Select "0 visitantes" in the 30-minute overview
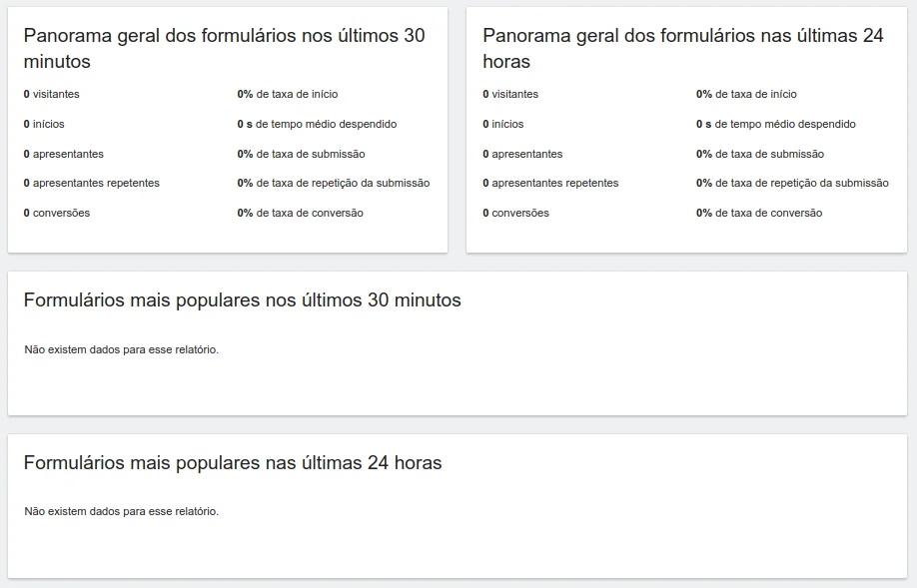The height and width of the screenshot is (588, 917). (52, 94)
